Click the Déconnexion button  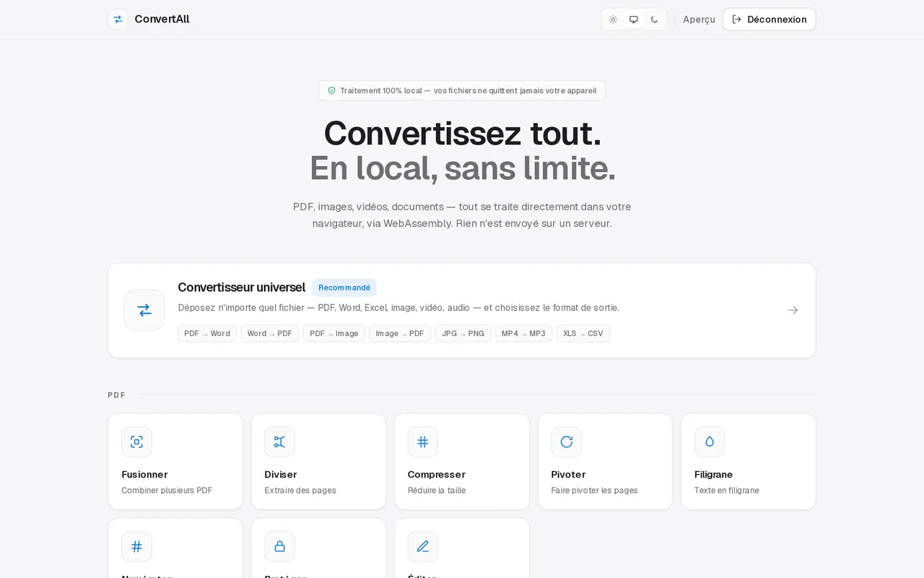tap(770, 20)
